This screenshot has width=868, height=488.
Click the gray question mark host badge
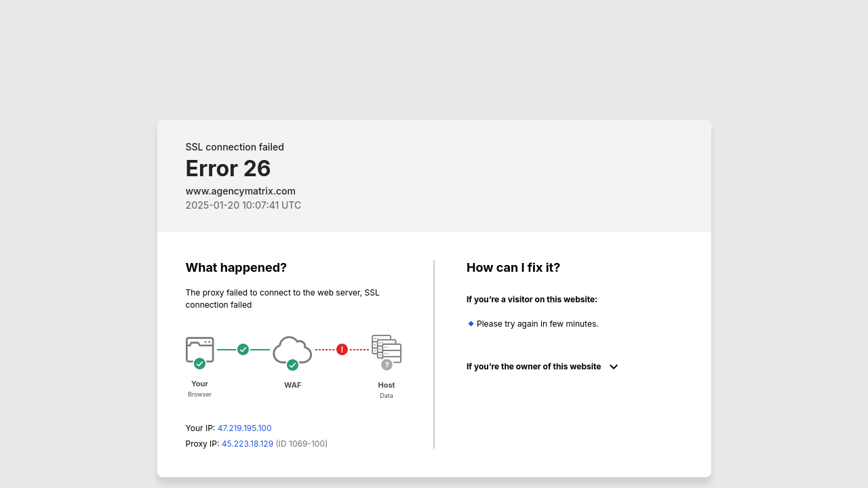click(x=387, y=365)
